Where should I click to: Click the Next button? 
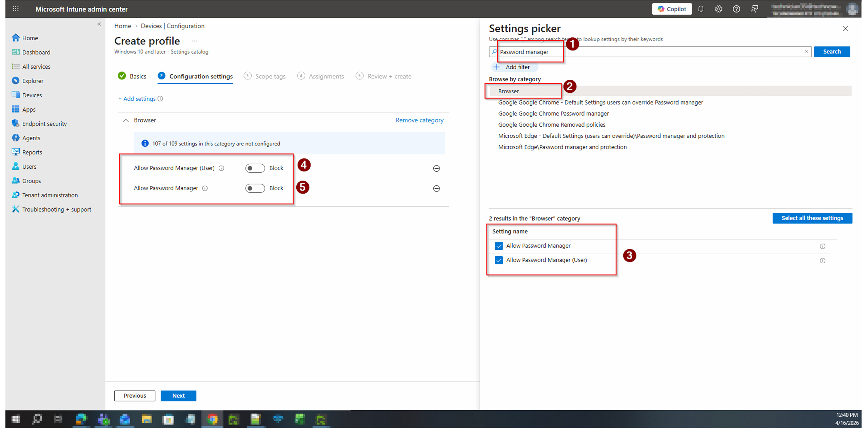tap(178, 395)
